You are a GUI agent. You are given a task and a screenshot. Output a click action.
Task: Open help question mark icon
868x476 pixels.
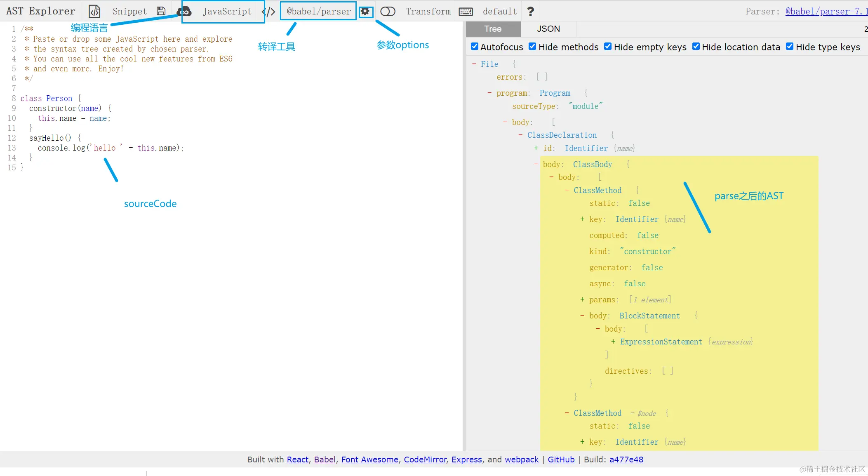coord(531,12)
